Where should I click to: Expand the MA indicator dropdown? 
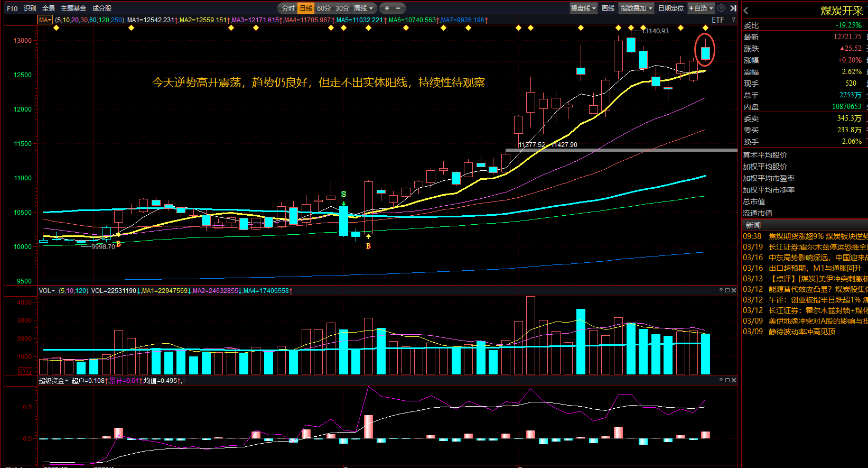(45, 20)
